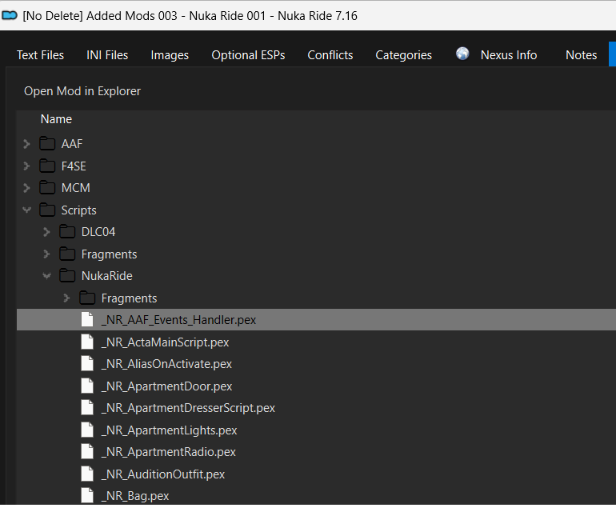Select the _NR_ActaMainScript.pex file name
The image size is (616, 505).
tap(165, 342)
